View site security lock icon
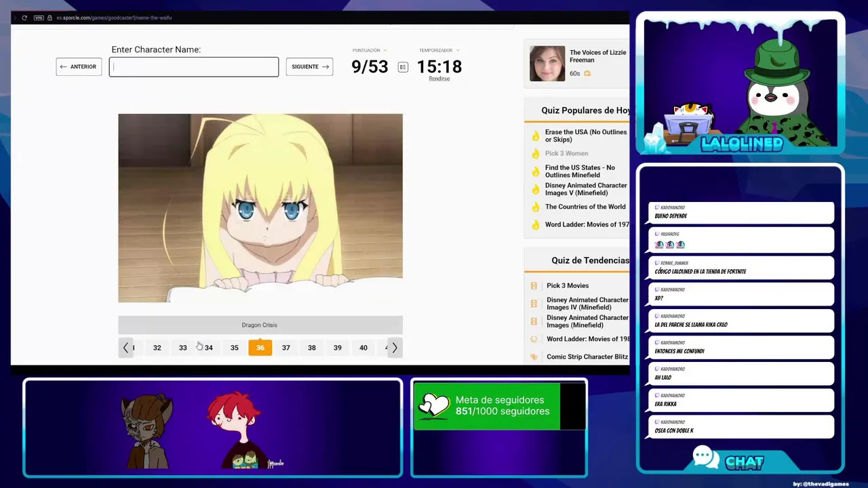This screenshot has width=868, height=488. (50, 18)
